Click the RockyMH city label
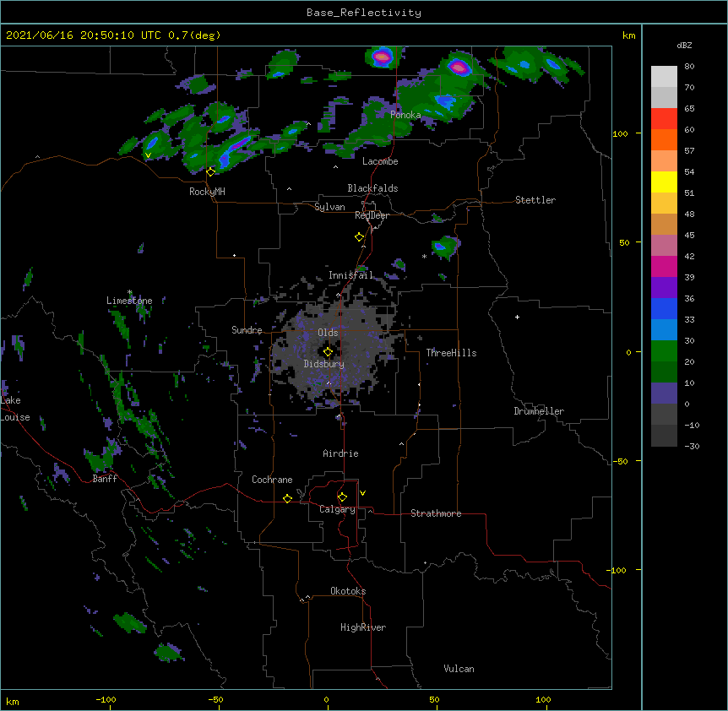The image size is (728, 711). click(207, 192)
